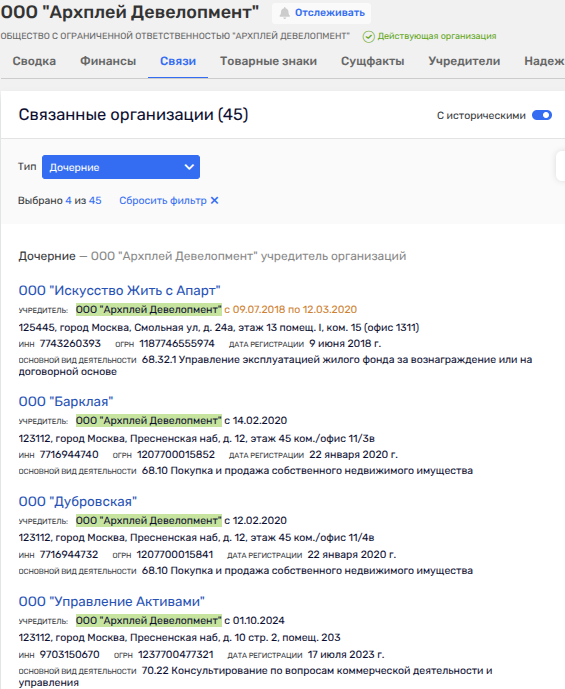Open ООО "Искусство Жить с Апарт" link
This screenshot has height=689, width=565.
[x=120, y=290]
